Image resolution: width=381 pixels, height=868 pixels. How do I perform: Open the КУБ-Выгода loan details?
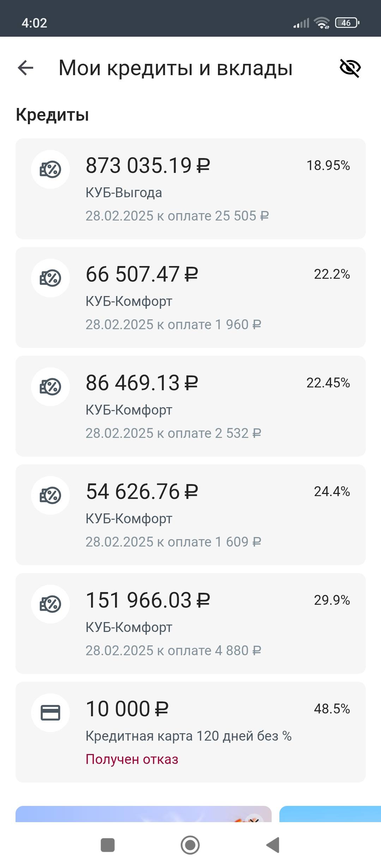click(x=190, y=189)
